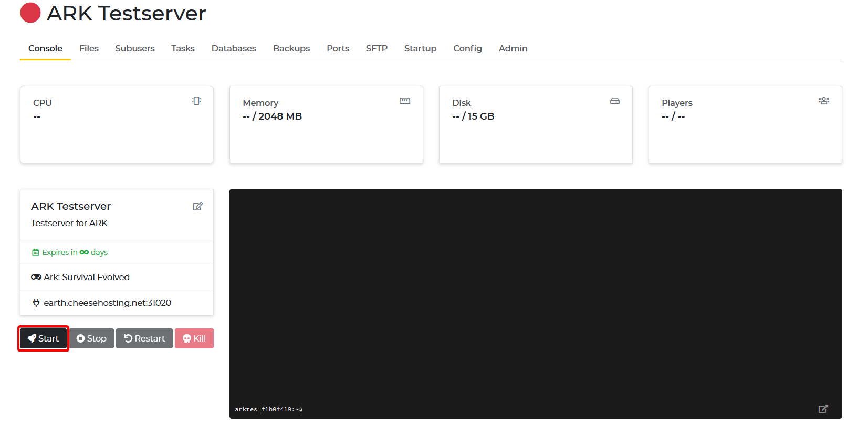The height and width of the screenshot is (447, 868).
Task: Go to the Backups tab
Action: point(291,48)
